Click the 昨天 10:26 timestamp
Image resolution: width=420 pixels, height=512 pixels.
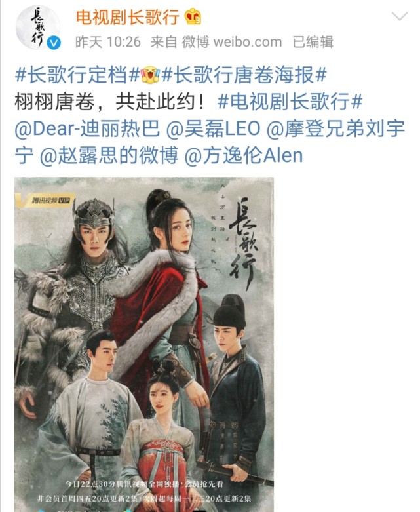coord(108,42)
